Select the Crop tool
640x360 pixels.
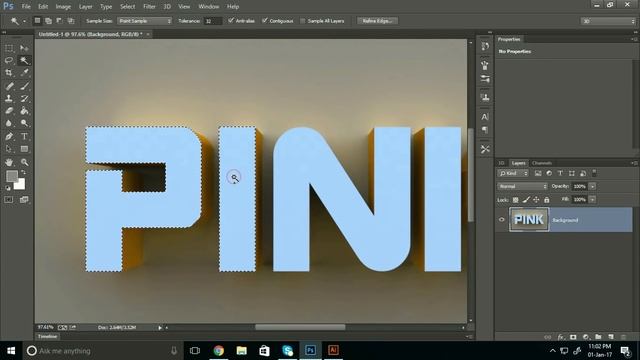[x=9, y=73]
